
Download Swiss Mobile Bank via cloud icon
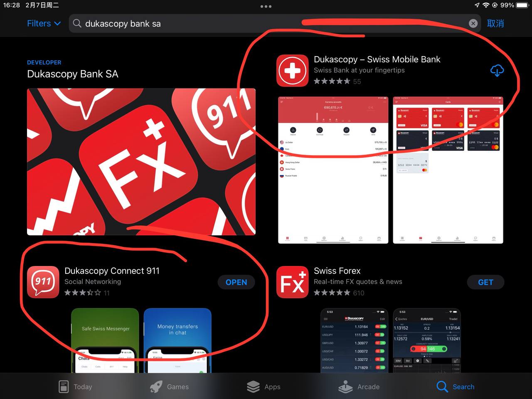click(497, 71)
